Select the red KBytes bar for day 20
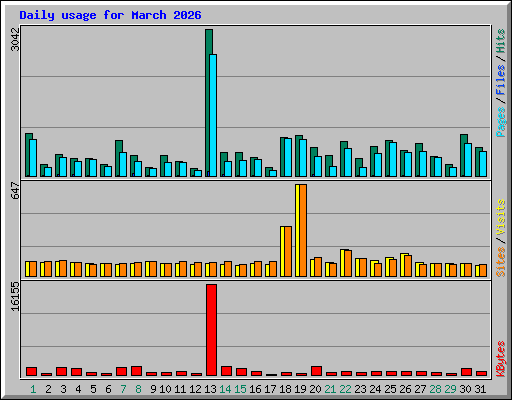The image size is (512, 400). (316, 371)
